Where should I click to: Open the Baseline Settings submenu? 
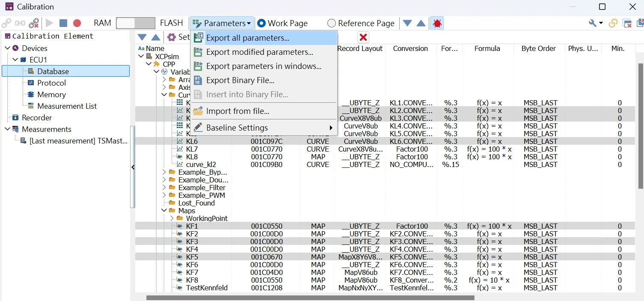264,128
